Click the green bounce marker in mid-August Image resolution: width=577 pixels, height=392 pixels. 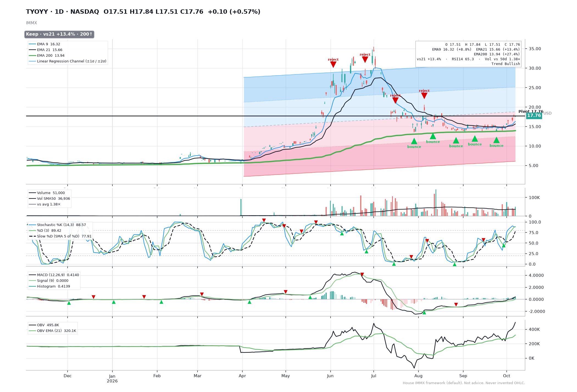tap(433, 136)
